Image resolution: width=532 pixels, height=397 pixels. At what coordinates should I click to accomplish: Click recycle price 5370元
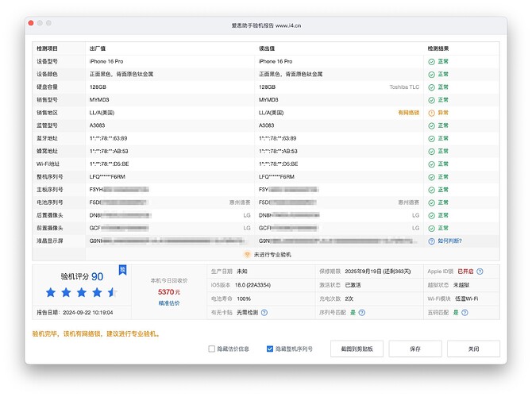pos(169,292)
